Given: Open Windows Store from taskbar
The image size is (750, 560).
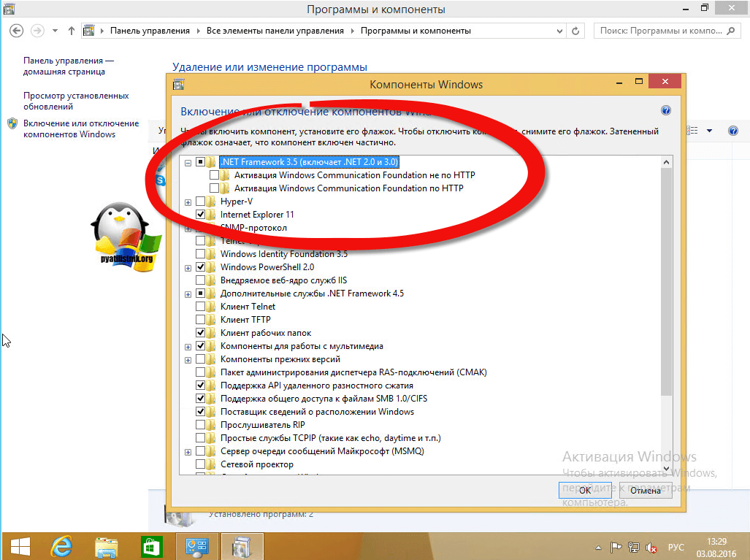Looking at the screenshot, I should (151, 546).
